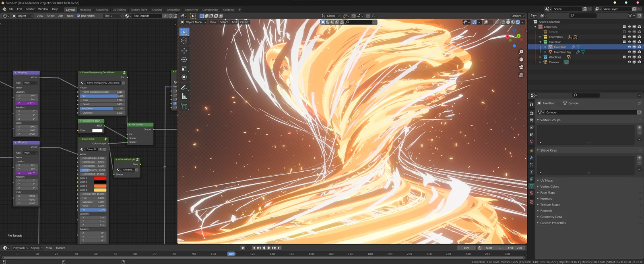The image size is (644, 264).
Task: Click the Options button in viewport header
Action: pyautogui.click(x=518, y=16)
